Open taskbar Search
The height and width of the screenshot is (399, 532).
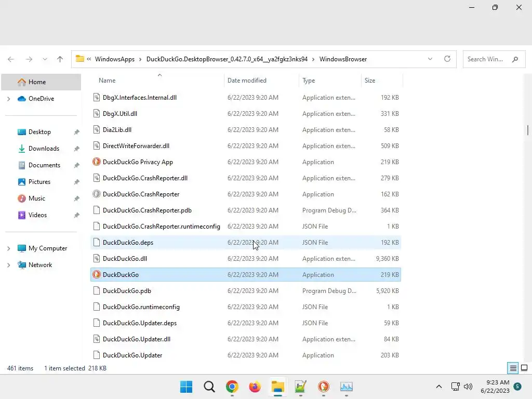[x=209, y=387]
